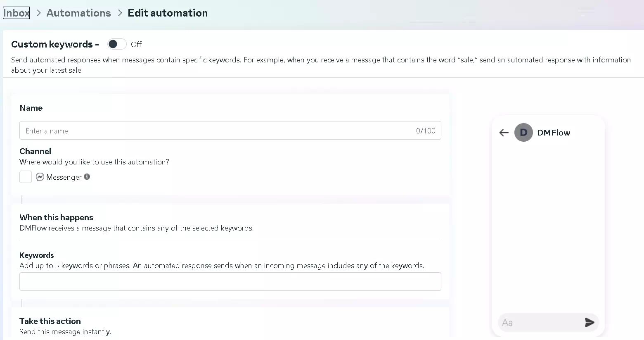Click the Aa message box in the preview
The height and width of the screenshot is (340, 644).
[x=537, y=323]
